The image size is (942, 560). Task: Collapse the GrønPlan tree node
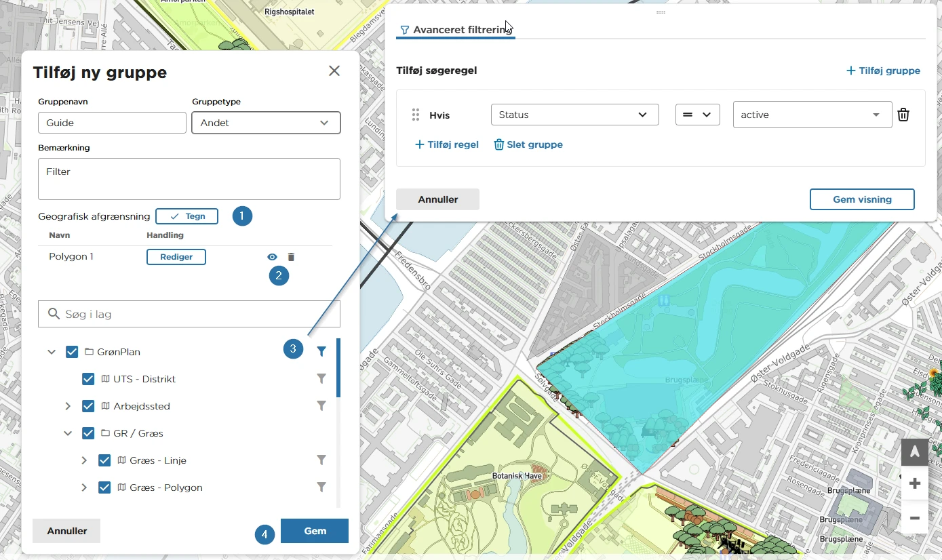coord(52,352)
